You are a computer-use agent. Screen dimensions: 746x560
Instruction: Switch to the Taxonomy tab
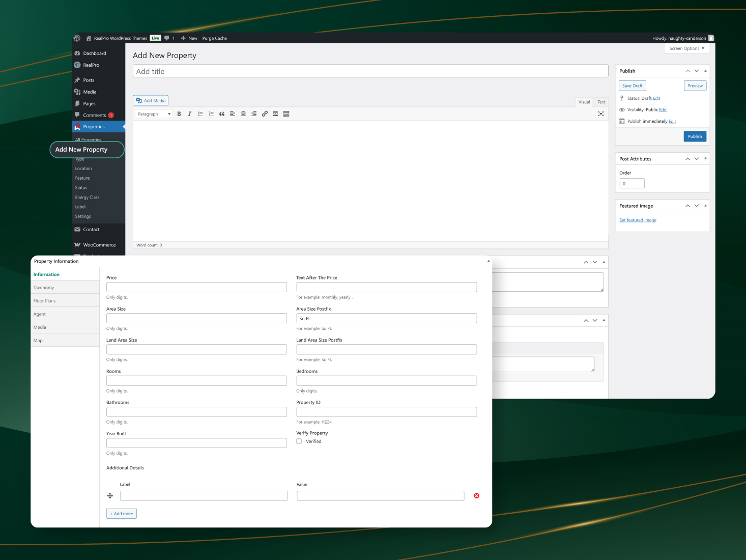65,288
